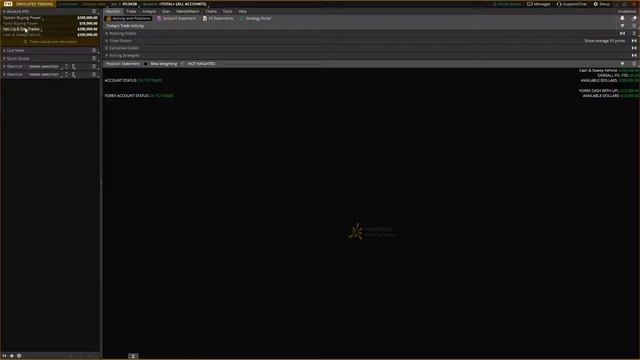Expand the second Watchlist gadget
Viewport: 640px width, 360px height.
[x=4, y=75]
